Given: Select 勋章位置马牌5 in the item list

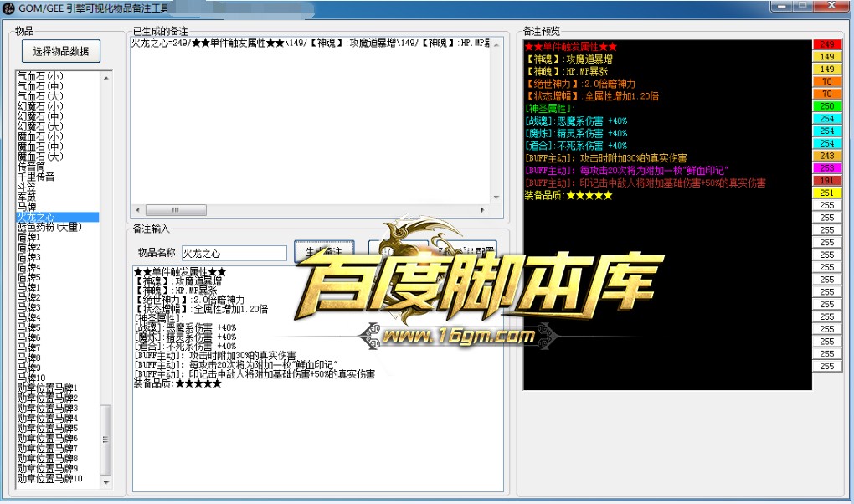Looking at the screenshot, I should click(48, 429).
